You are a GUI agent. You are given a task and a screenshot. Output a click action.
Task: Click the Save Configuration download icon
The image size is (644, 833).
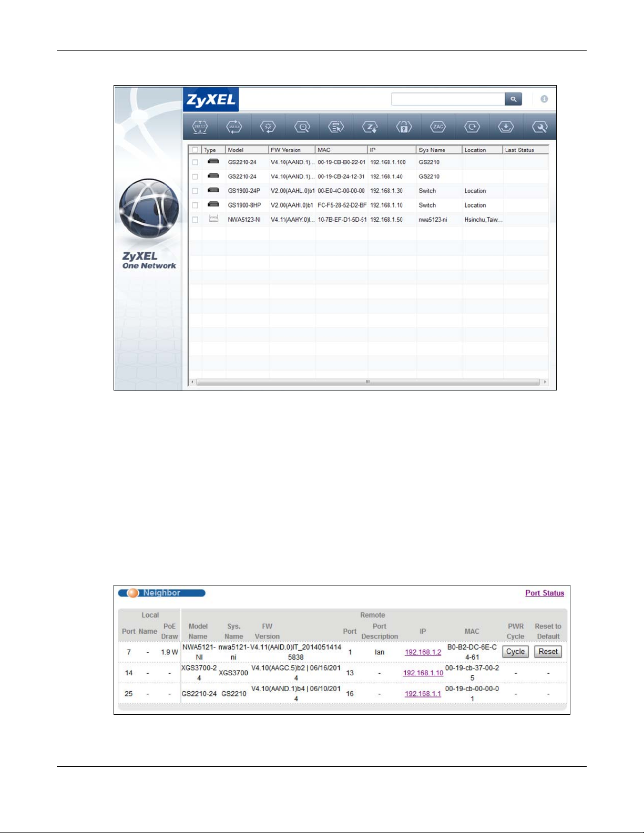click(506, 127)
